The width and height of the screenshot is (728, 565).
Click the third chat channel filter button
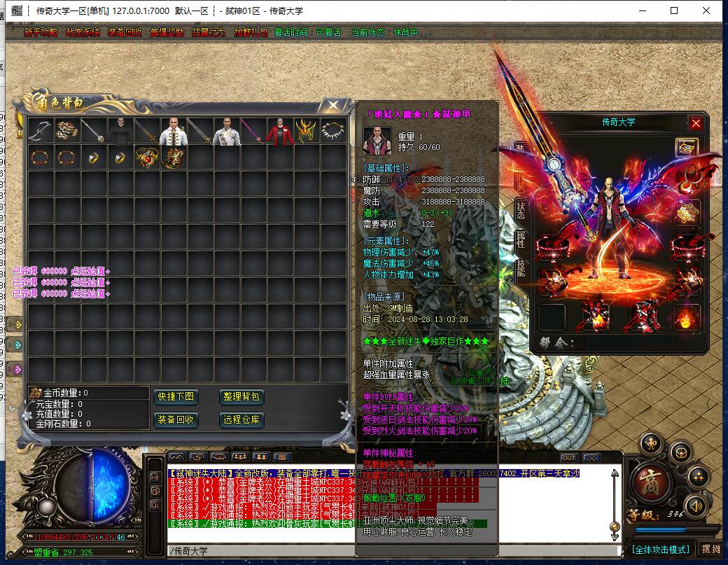point(219,457)
